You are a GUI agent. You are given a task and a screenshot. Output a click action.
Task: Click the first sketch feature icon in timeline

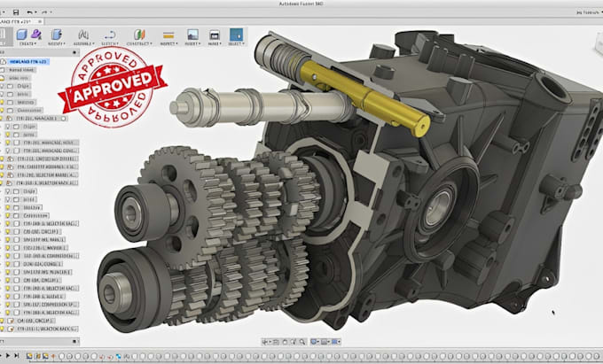pyautogui.click(x=29, y=356)
